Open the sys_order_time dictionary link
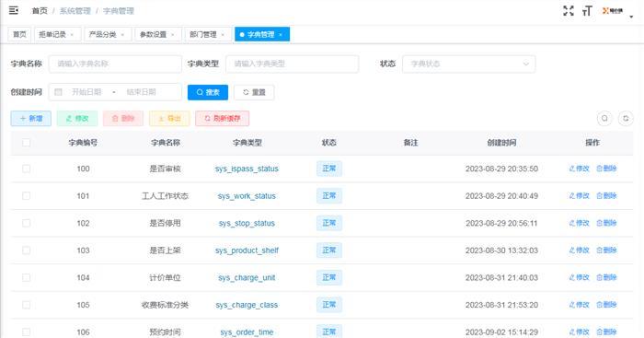 [247, 332]
